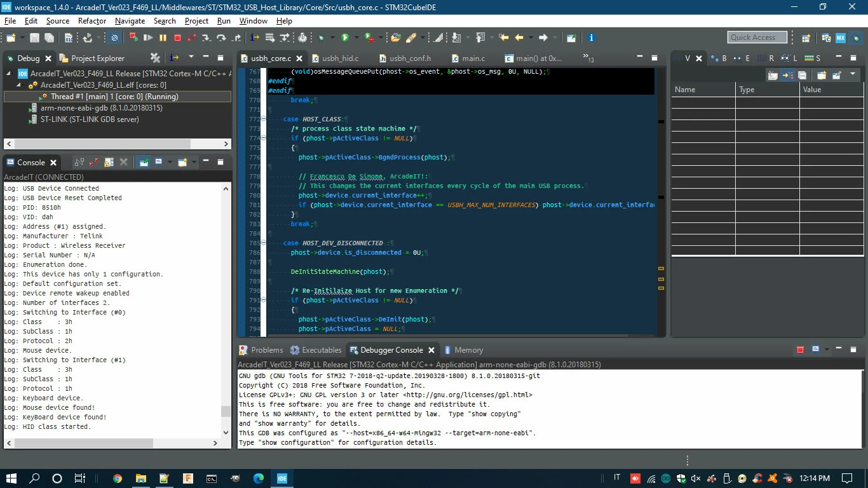Show the hidden editor tabs list
The width and height of the screenshot is (868, 488).
pyautogui.click(x=588, y=58)
